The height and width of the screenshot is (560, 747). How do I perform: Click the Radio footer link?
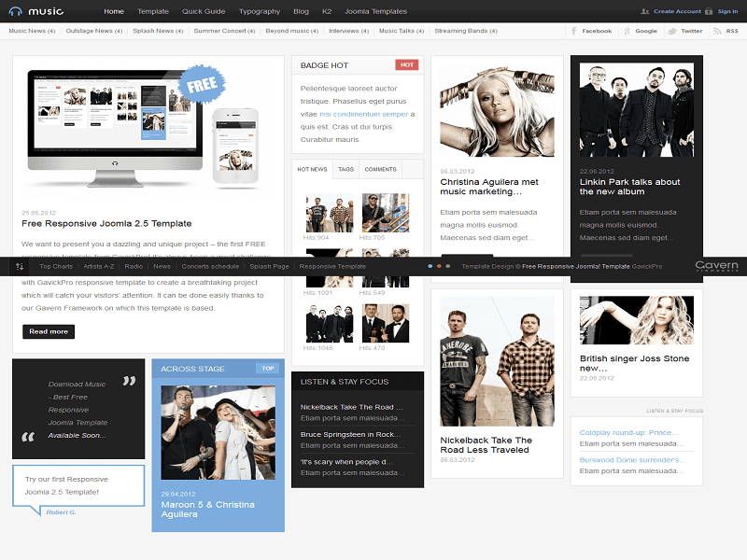[x=134, y=267]
